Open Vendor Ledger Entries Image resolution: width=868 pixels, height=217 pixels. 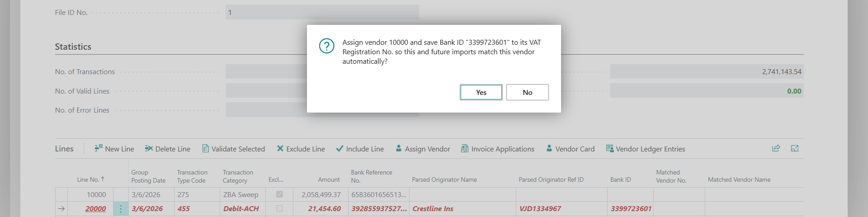(x=646, y=149)
